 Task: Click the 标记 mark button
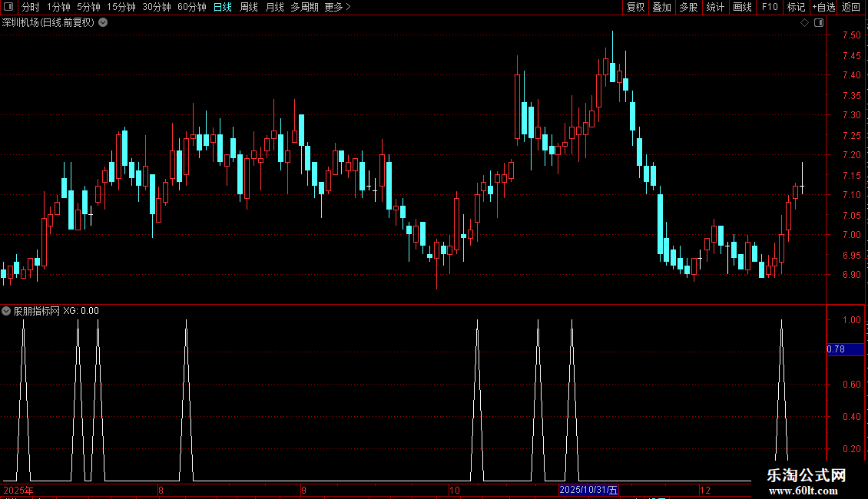(796, 7)
